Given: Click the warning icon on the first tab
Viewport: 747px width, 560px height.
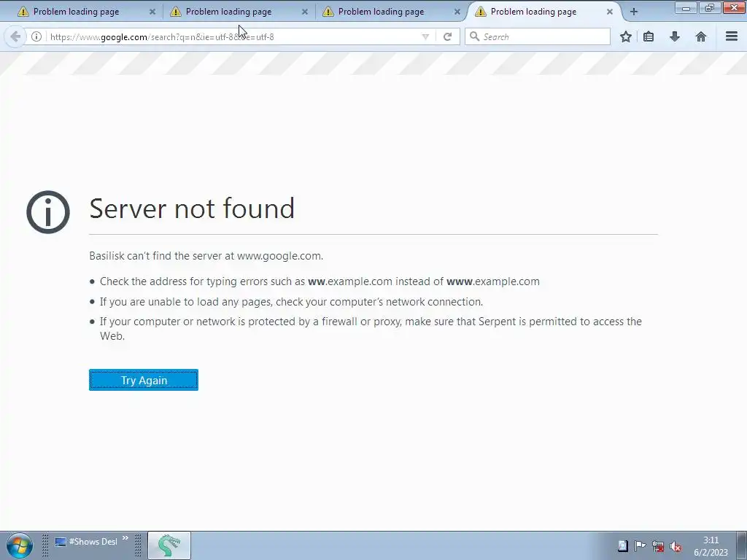Looking at the screenshot, I should (23, 12).
